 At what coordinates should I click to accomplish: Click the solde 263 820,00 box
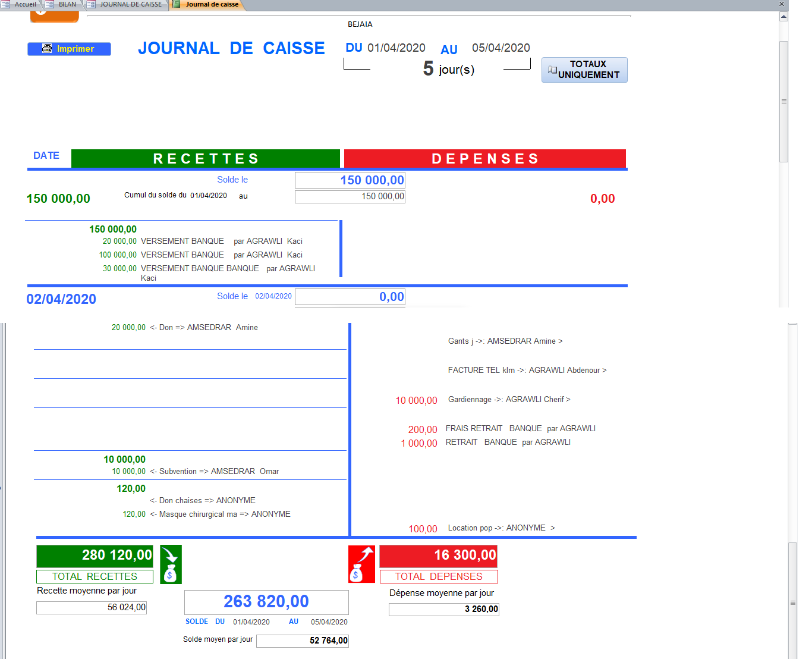(x=266, y=602)
